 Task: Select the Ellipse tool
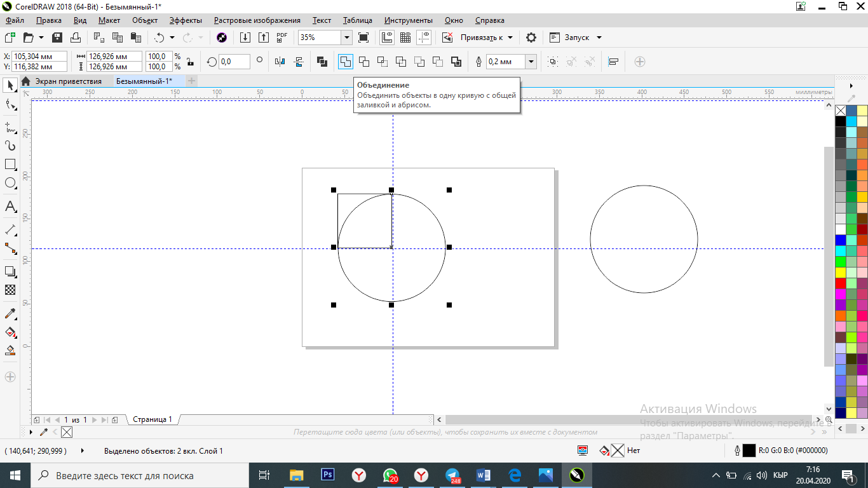tap(10, 183)
